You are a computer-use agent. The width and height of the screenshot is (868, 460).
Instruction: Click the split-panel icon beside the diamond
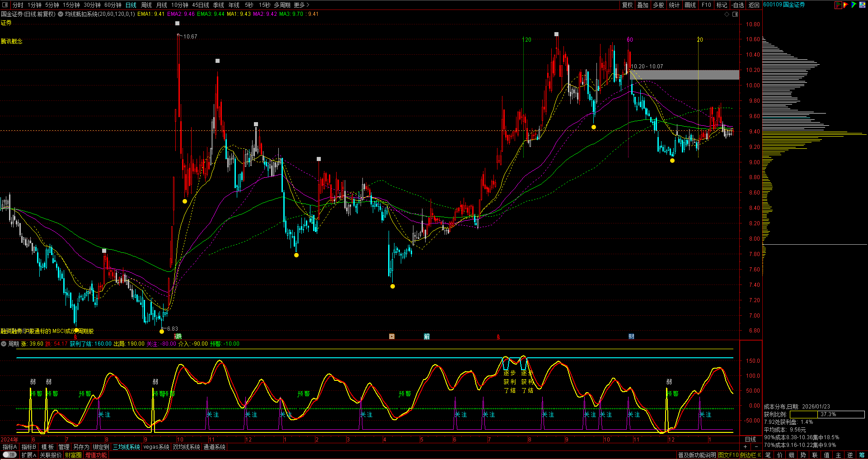point(735,14)
